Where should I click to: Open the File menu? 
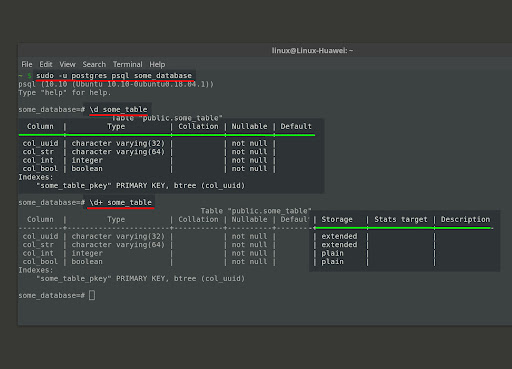tap(27, 64)
